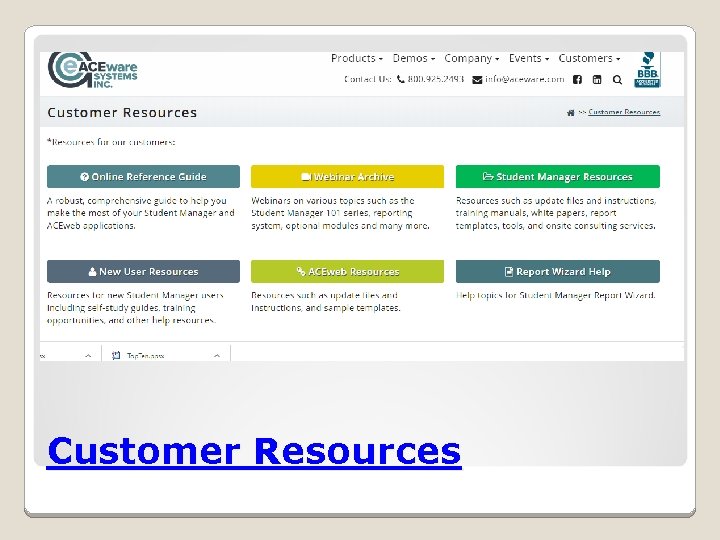Expand the Demos menu
This screenshot has width=720, height=540.
[414, 58]
